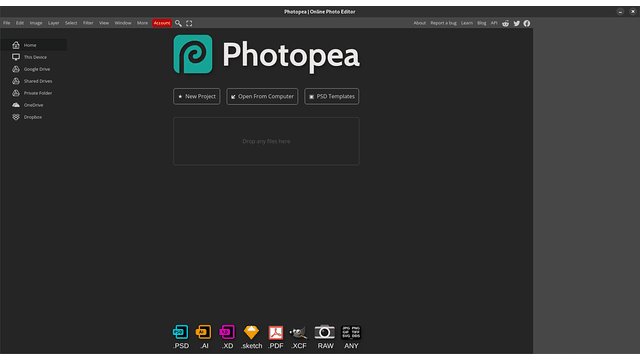Click the Drop any files here area

(x=266, y=141)
